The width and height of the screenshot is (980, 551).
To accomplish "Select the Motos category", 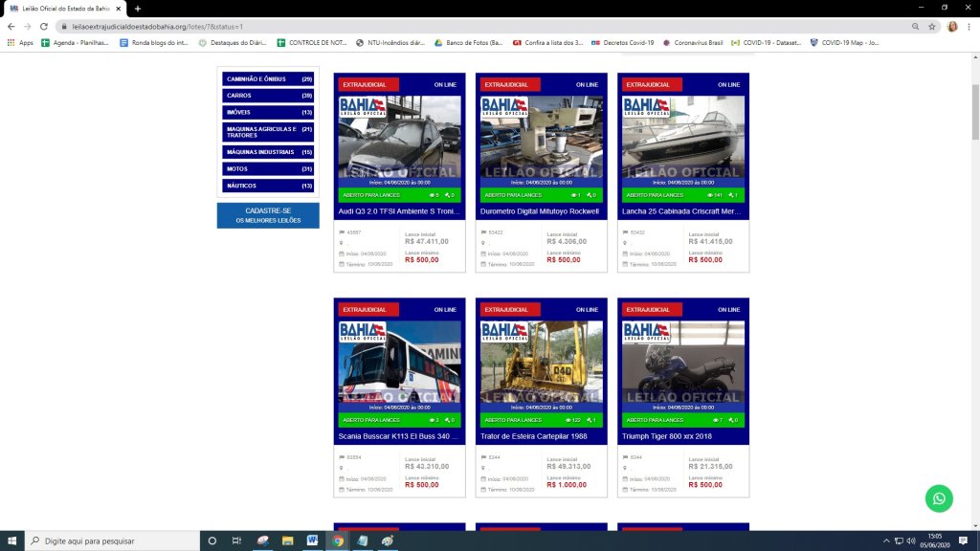I will pyautogui.click(x=268, y=168).
